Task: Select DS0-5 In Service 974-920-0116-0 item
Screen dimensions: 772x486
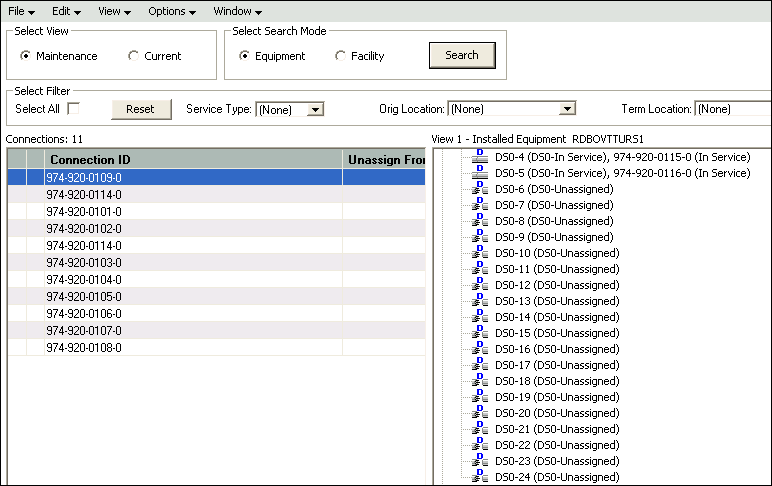Action: point(623,173)
